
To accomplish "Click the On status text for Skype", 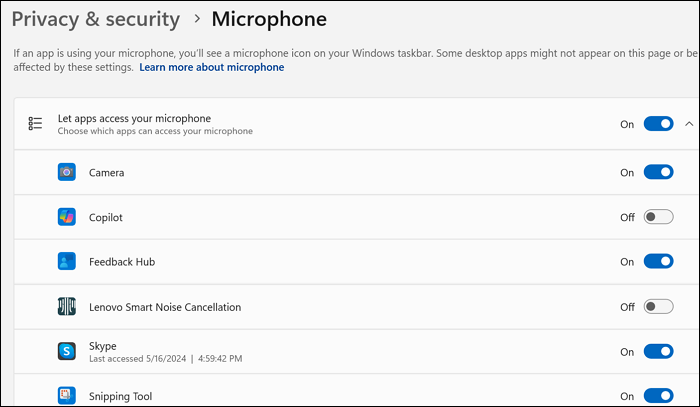I will [627, 352].
